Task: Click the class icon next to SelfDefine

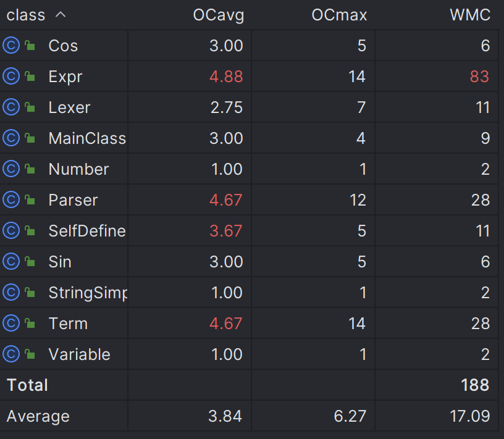Action: [11, 231]
